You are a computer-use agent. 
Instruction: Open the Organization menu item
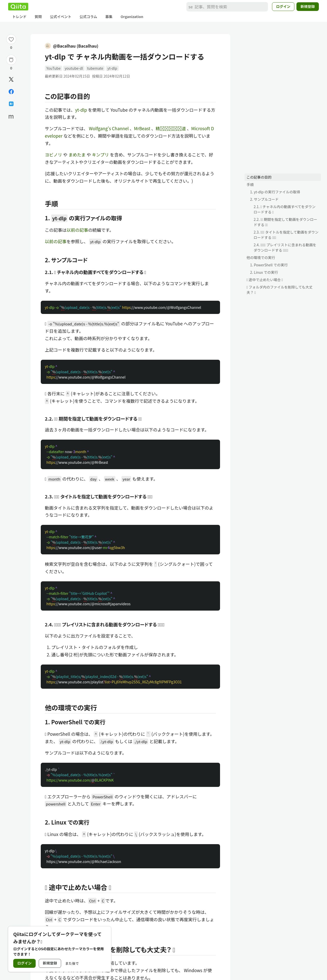132,17
